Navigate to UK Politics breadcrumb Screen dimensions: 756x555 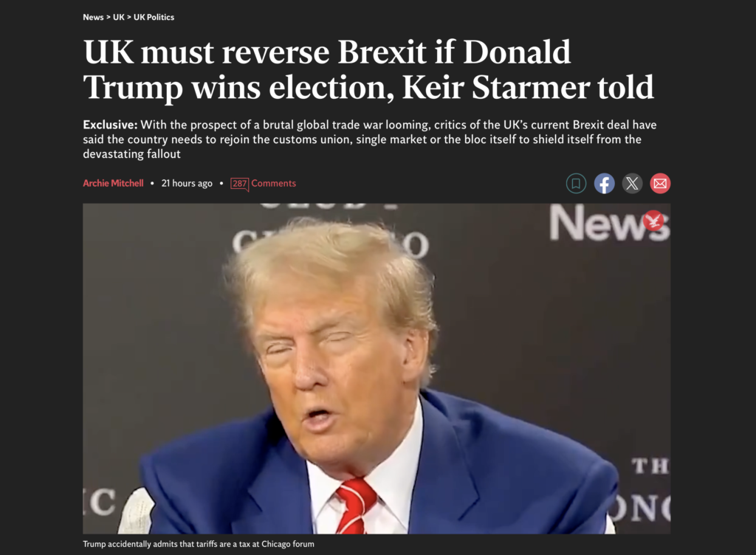[x=154, y=18]
